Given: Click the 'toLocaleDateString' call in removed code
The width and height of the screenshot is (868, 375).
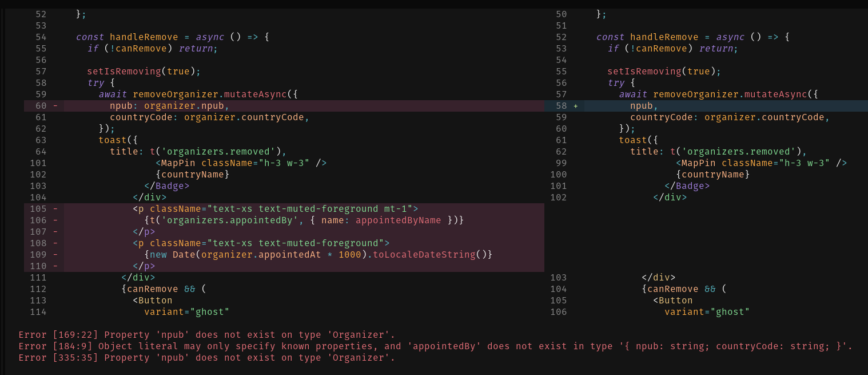Looking at the screenshot, I should pos(424,255).
